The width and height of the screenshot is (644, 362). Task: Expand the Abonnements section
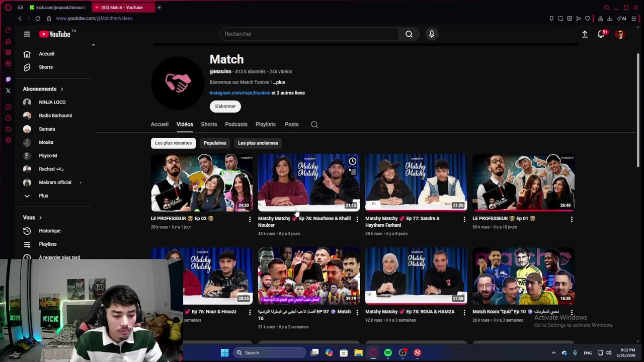click(43, 89)
